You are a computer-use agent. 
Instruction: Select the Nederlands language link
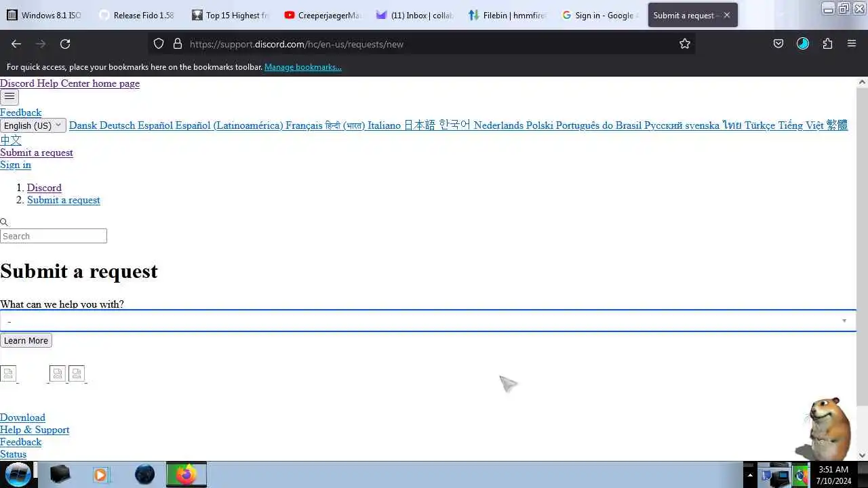point(498,125)
